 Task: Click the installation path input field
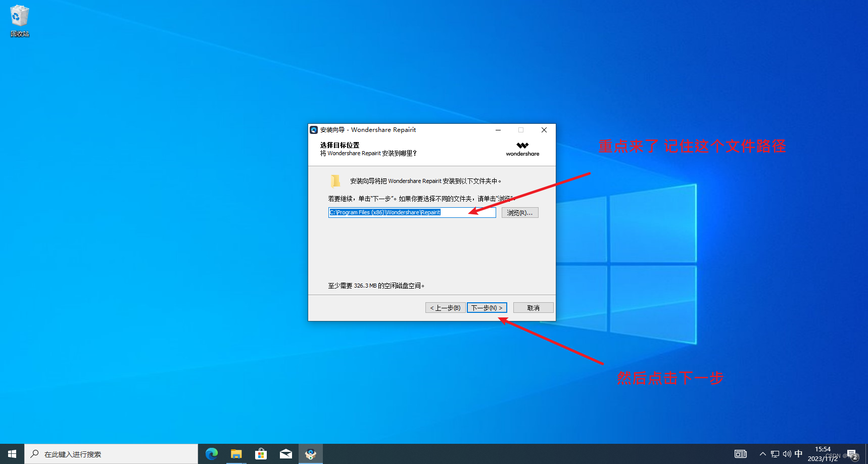click(x=412, y=212)
